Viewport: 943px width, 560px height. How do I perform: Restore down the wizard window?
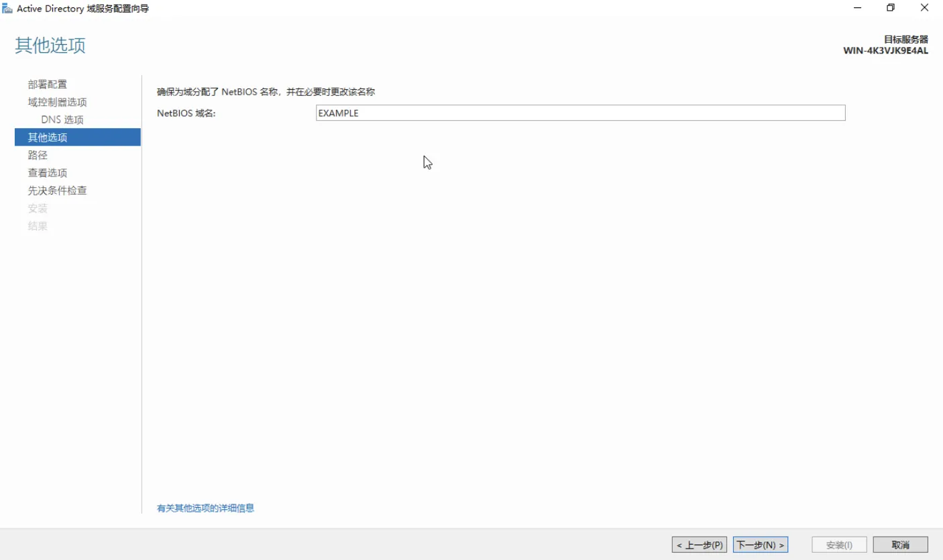click(891, 8)
